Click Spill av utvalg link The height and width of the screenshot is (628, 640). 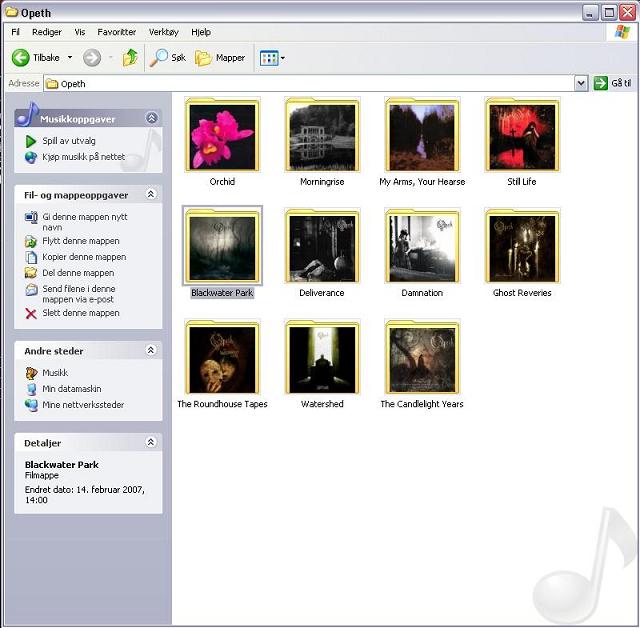click(x=69, y=141)
